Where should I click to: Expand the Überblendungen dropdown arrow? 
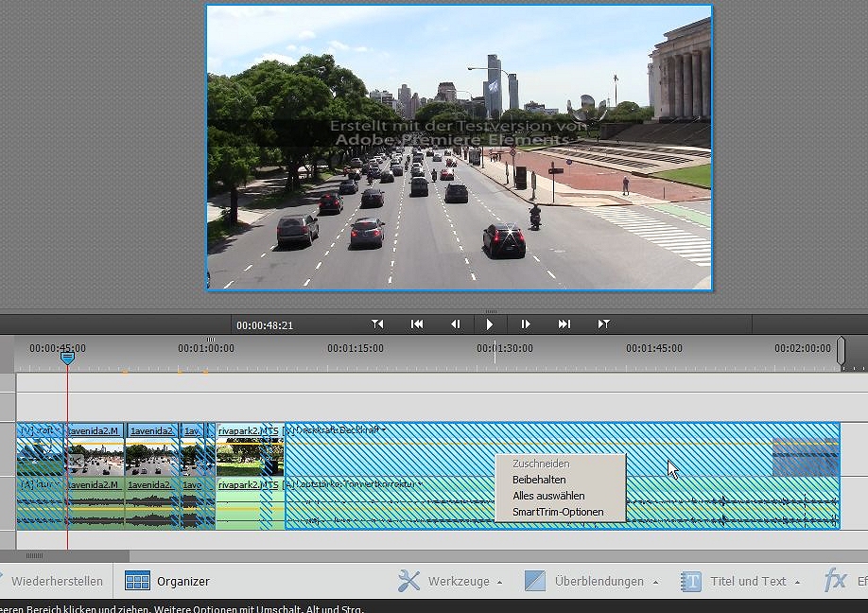coord(655,583)
